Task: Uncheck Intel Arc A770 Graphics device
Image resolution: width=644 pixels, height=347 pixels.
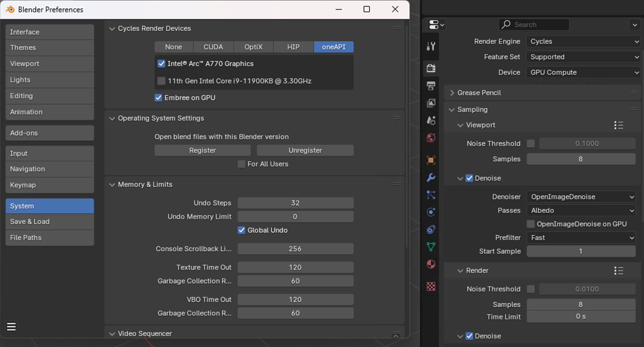Action: (161, 63)
